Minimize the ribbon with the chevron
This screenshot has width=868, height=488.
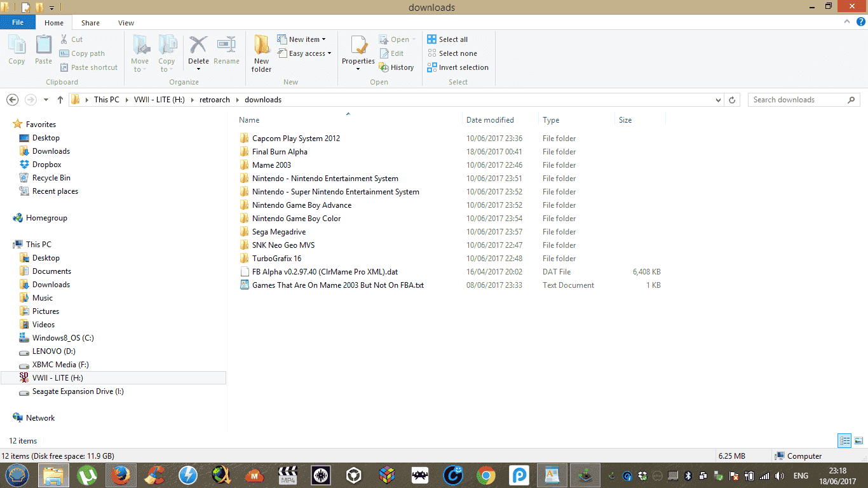pos(847,22)
